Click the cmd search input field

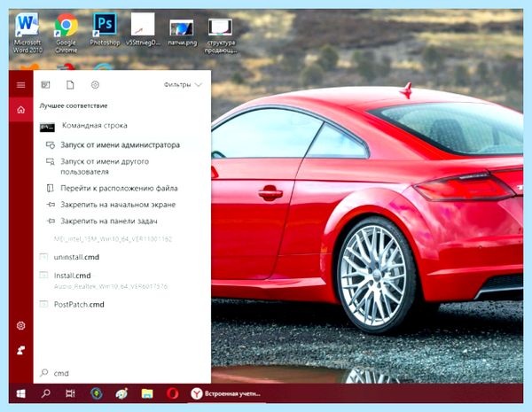click(x=122, y=373)
